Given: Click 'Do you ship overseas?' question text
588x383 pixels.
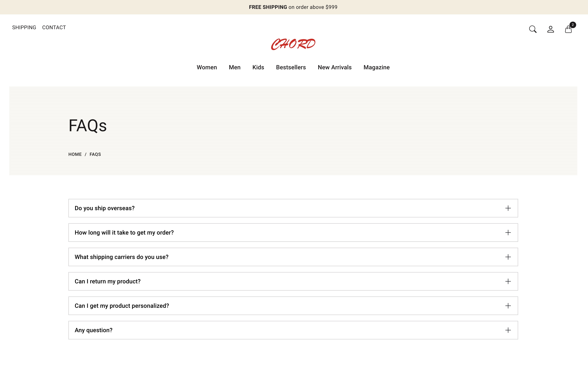Looking at the screenshot, I should click(x=104, y=209).
